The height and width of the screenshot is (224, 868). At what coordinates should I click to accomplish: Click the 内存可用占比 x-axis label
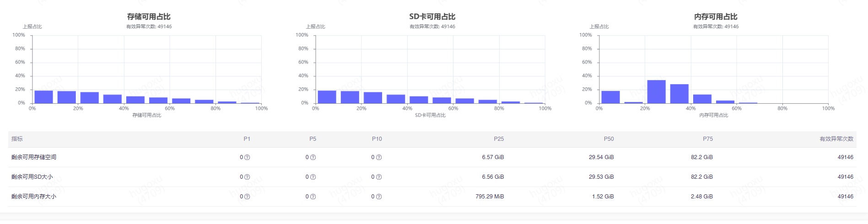tap(714, 115)
